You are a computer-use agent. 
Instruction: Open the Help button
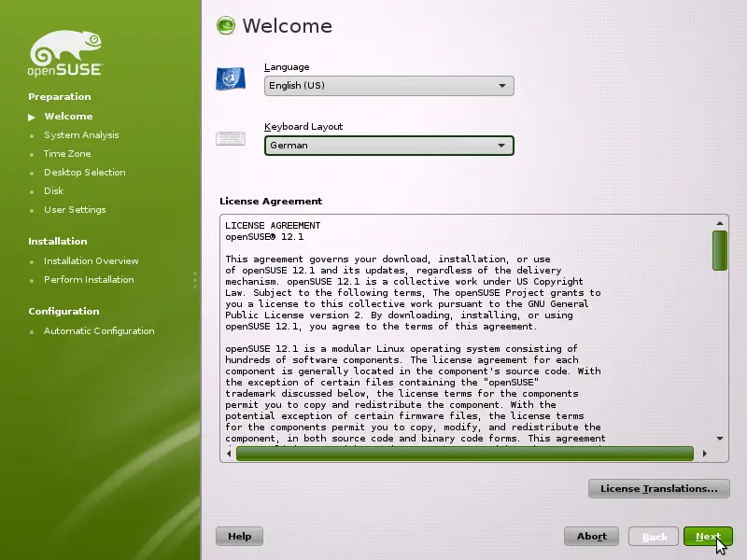239,537
